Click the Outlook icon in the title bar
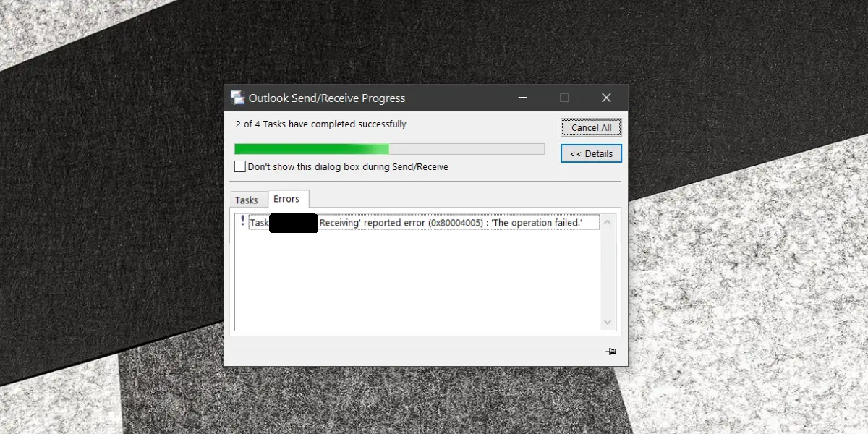868x434 pixels. coord(237,98)
